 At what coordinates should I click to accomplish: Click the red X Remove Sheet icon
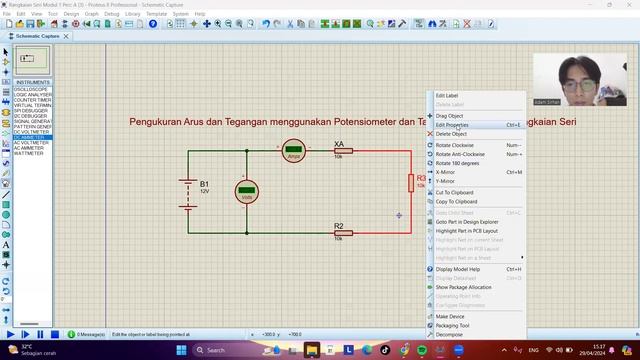(x=467, y=24)
